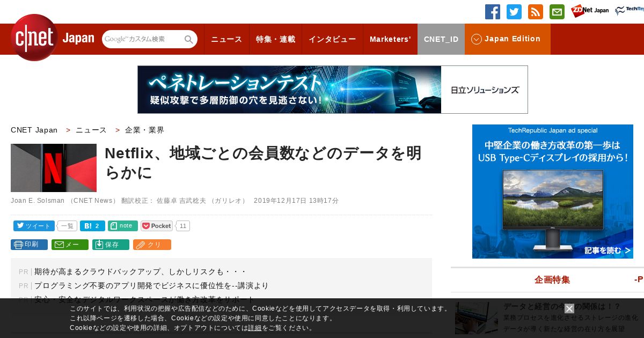Image resolution: width=644 pixels, height=338 pixels.
Task: Open the インタビュー menu
Action: pyautogui.click(x=332, y=39)
